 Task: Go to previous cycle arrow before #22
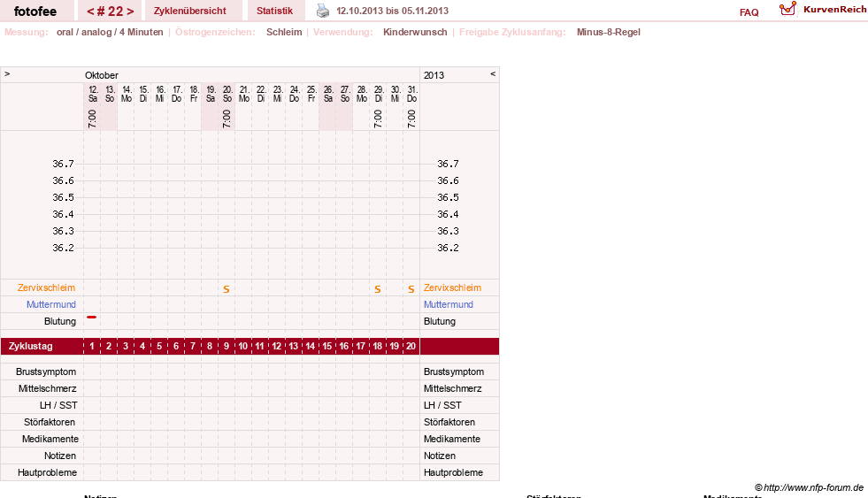[89, 11]
